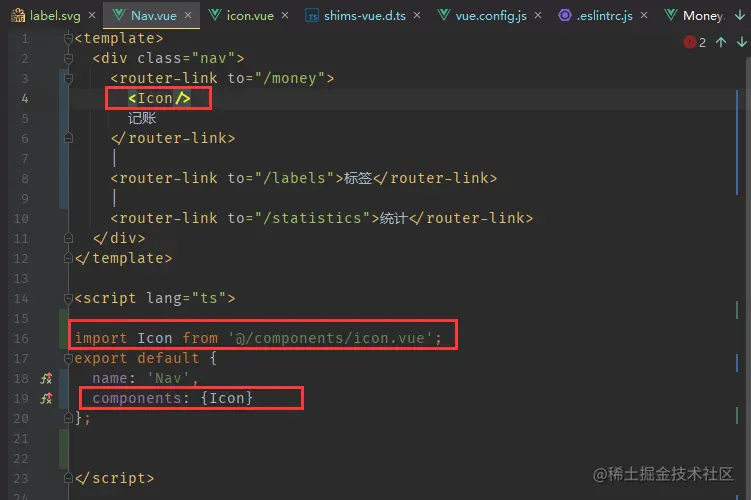Viewport: 751px width, 500px height.
Task: Click the blue marker on scrollbar stripe
Action: tap(737, 141)
